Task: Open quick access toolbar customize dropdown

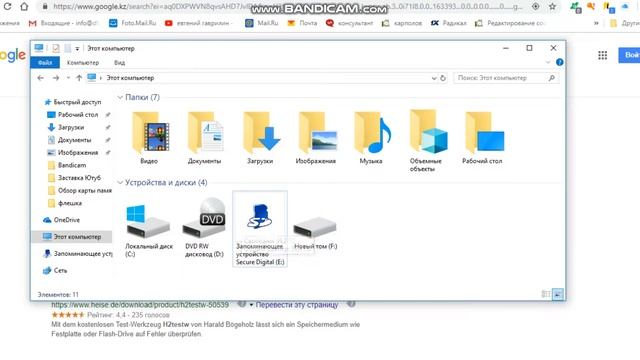Action: coord(77,49)
